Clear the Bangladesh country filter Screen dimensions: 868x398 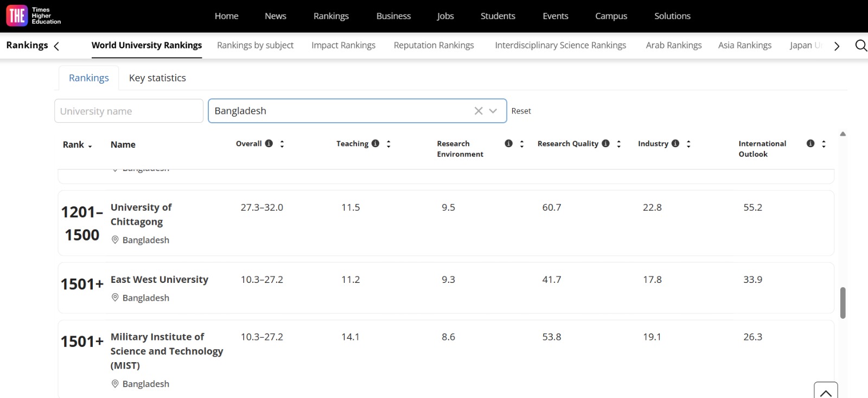[x=478, y=111]
